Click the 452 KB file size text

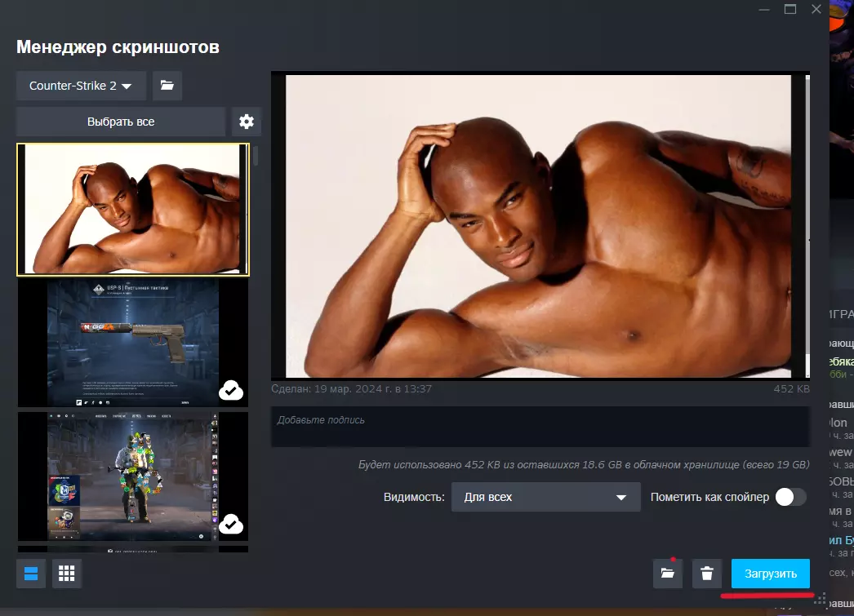[x=791, y=388]
